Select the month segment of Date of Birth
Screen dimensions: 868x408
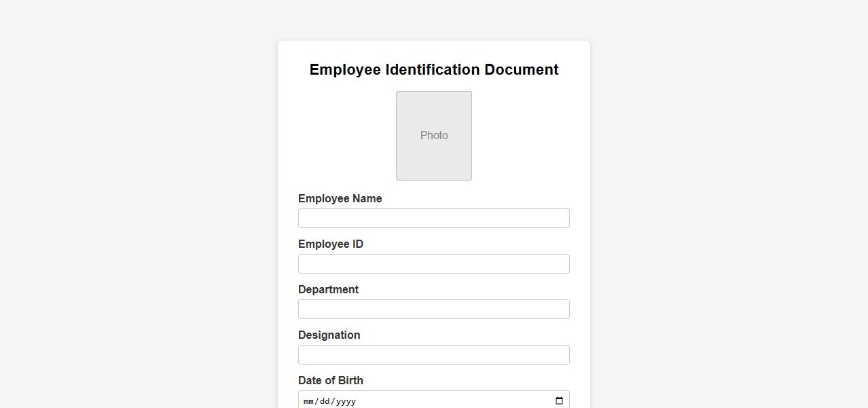(x=309, y=401)
